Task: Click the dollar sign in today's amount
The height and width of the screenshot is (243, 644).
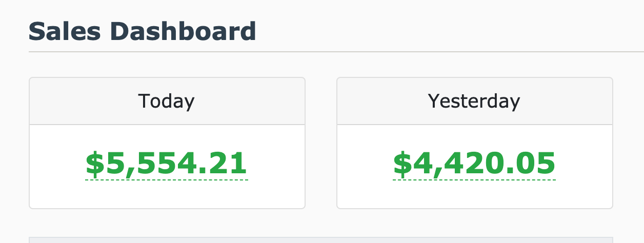Action: pos(94,164)
